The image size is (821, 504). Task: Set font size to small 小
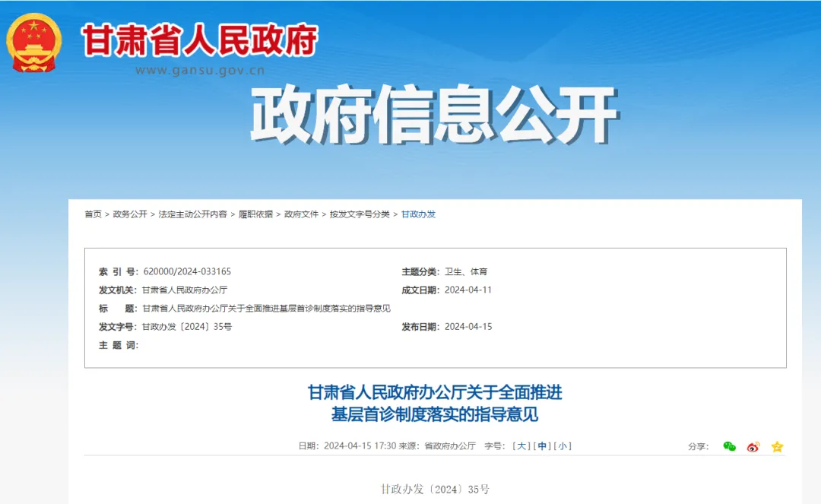click(x=563, y=446)
